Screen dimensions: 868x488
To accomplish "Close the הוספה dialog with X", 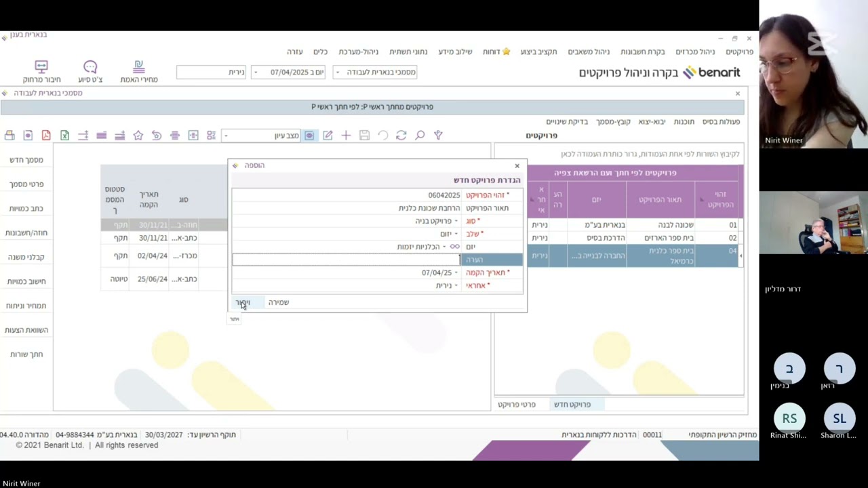I will coord(517,165).
